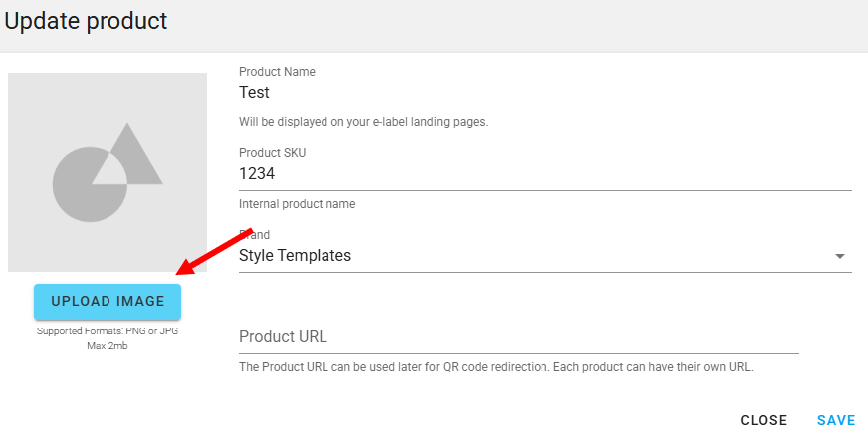Click the red arrow annotation
This screenshot has height=437, width=868.
pos(214,251)
